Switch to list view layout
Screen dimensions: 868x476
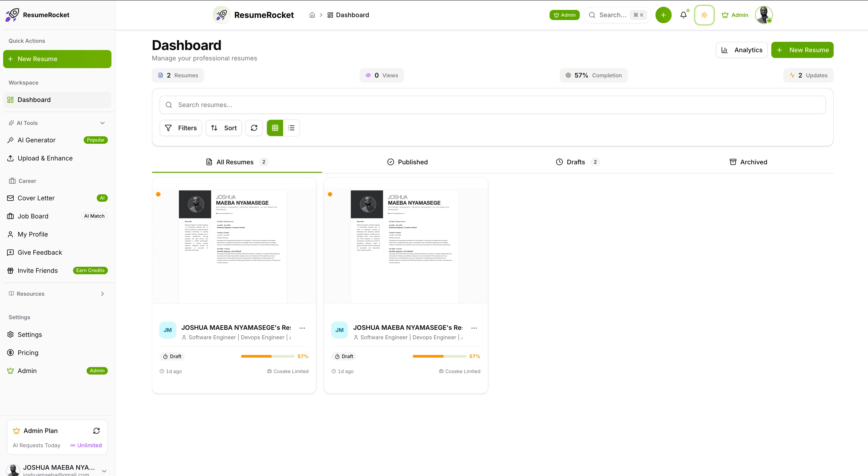click(291, 128)
